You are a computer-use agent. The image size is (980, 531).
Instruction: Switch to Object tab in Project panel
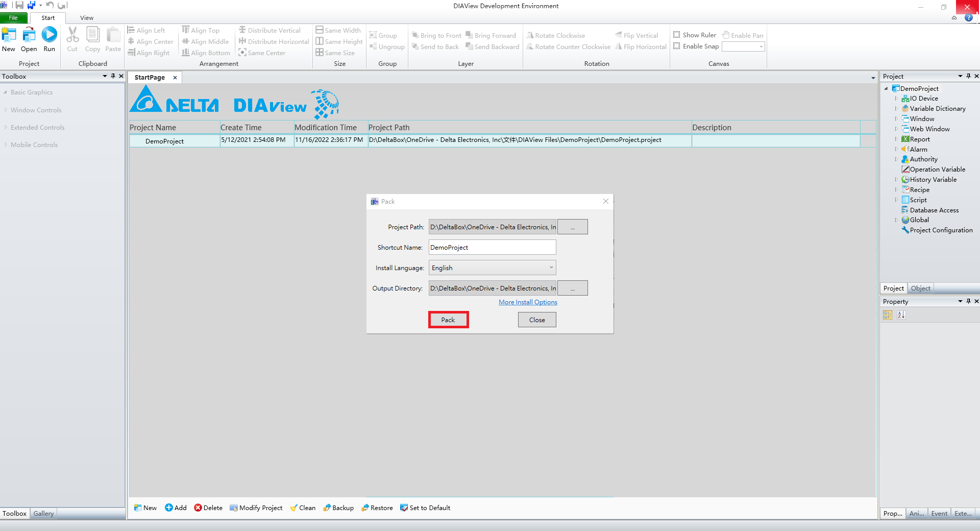921,288
